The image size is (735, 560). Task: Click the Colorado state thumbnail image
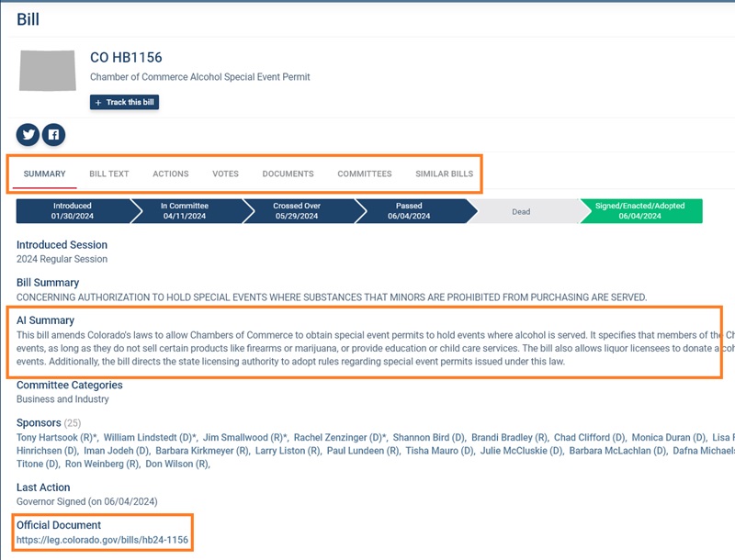(48, 70)
